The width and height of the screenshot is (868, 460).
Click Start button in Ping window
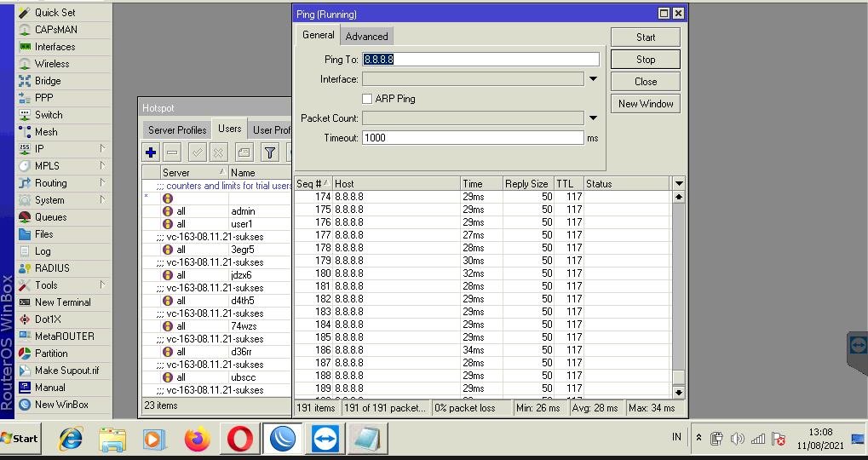(x=646, y=37)
